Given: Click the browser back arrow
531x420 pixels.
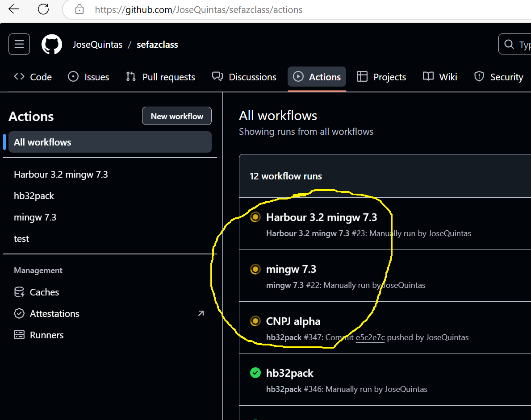Looking at the screenshot, I should 14,9.
